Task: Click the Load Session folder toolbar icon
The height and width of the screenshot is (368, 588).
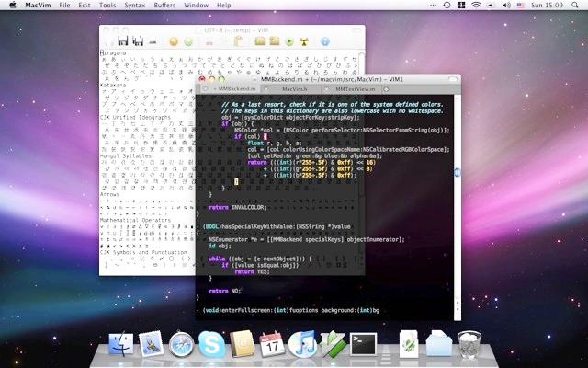Action: click(260, 40)
